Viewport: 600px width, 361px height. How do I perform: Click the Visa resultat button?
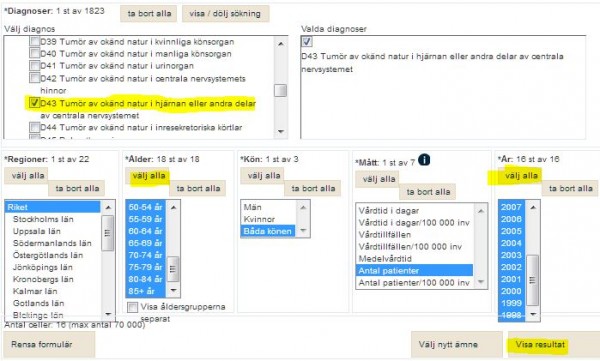click(553, 345)
